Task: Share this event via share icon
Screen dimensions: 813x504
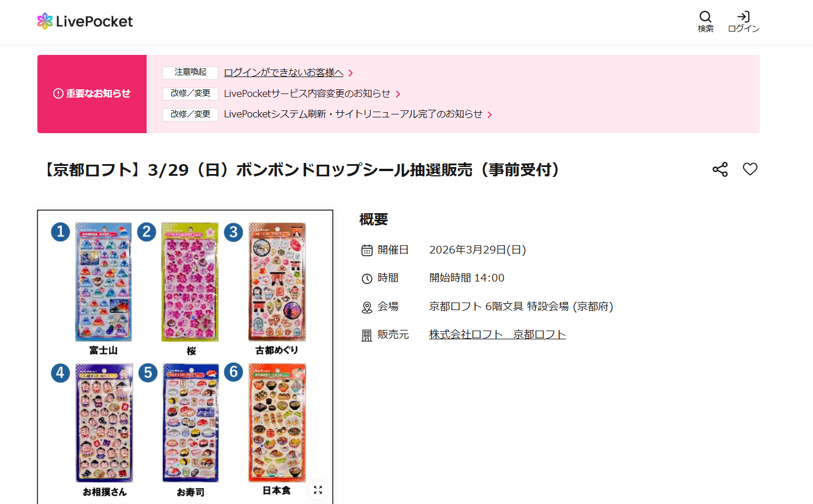Action: (720, 169)
